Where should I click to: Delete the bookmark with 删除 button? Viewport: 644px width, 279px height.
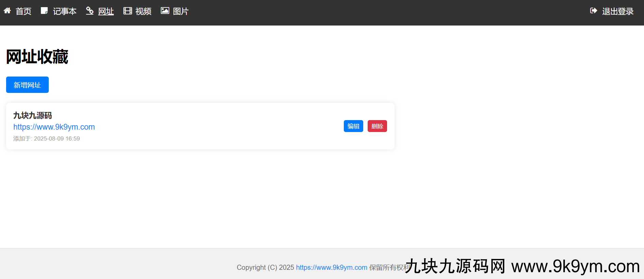pyautogui.click(x=377, y=126)
